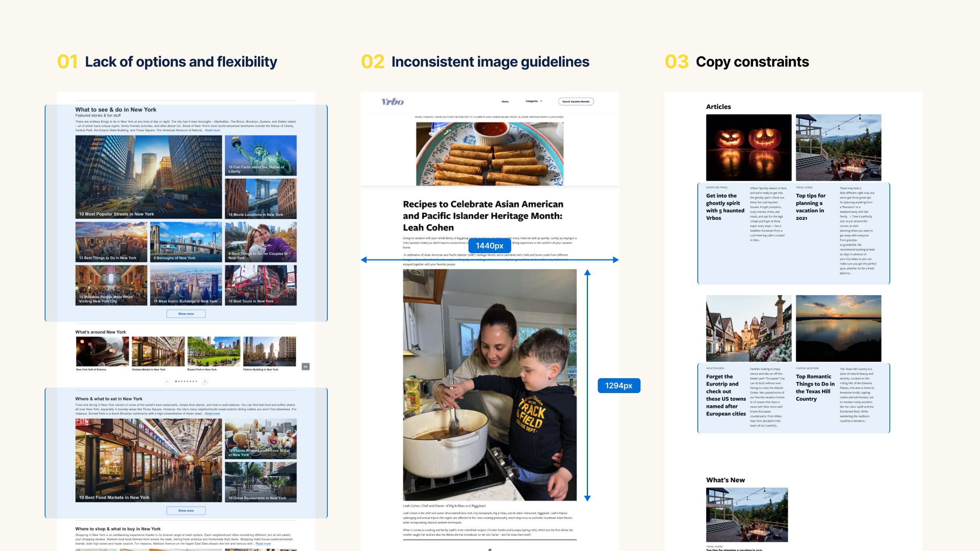Viewport: 980px width, 551px height.
Task: Click the HOME breadcrumb link
Action: tap(418, 117)
